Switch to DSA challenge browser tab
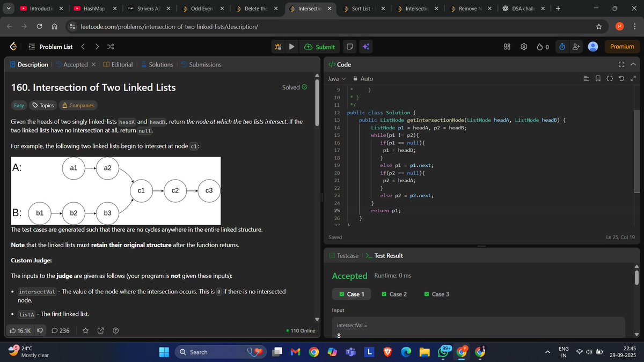Screen dimensions: 644x362 click(523, 9)
